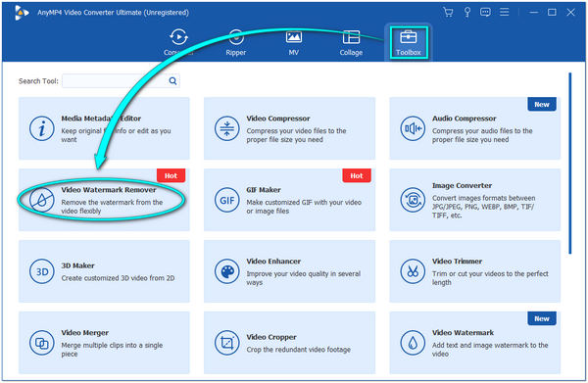Viewport: 588px width, 383px height.
Task: Click the shopping cart purchase icon
Action: point(448,13)
